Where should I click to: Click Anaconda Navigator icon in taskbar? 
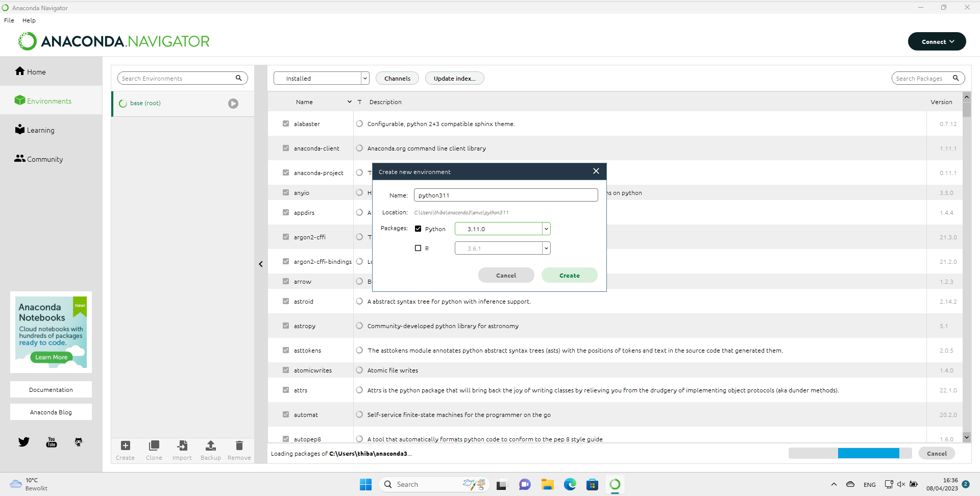point(615,484)
